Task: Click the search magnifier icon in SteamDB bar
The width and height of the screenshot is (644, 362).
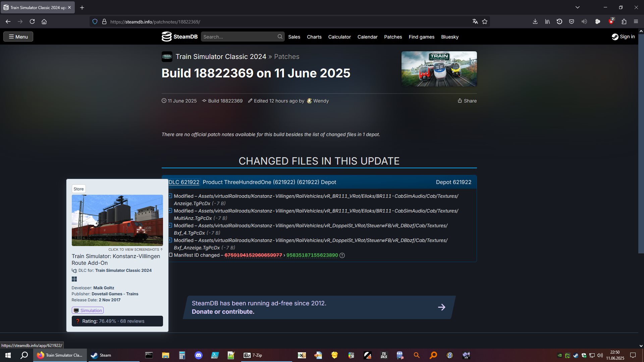Action: [280, 37]
